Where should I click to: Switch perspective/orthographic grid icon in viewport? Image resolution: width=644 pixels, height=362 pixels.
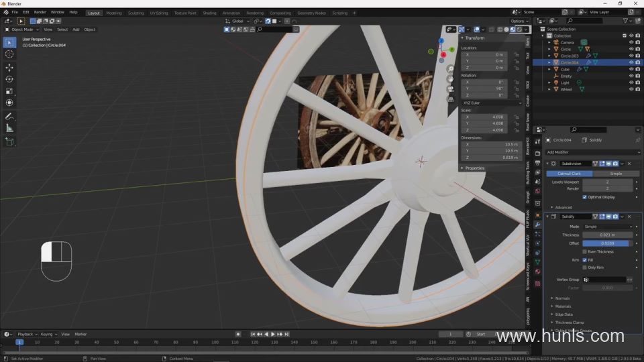(x=451, y=99)
